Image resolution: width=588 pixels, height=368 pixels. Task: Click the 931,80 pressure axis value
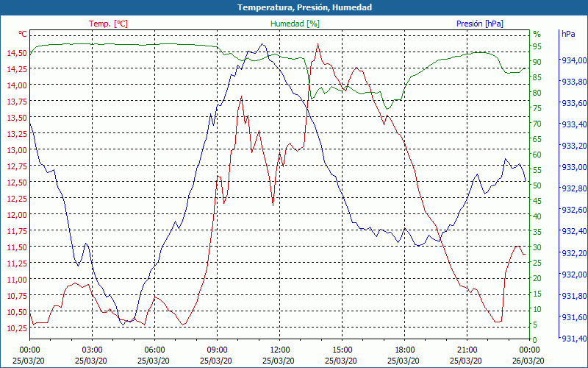pyautogui.click(x=574, y=296)
